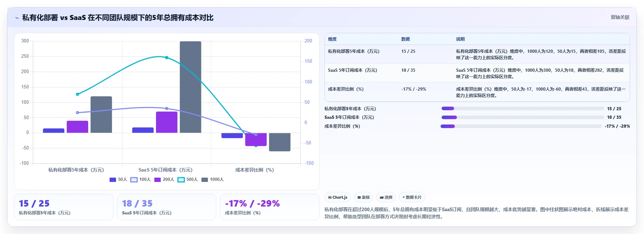The height and width of the screenshot is (234, 644).
Task: Toggle the 100人 legend swatch
Action: 134,180
